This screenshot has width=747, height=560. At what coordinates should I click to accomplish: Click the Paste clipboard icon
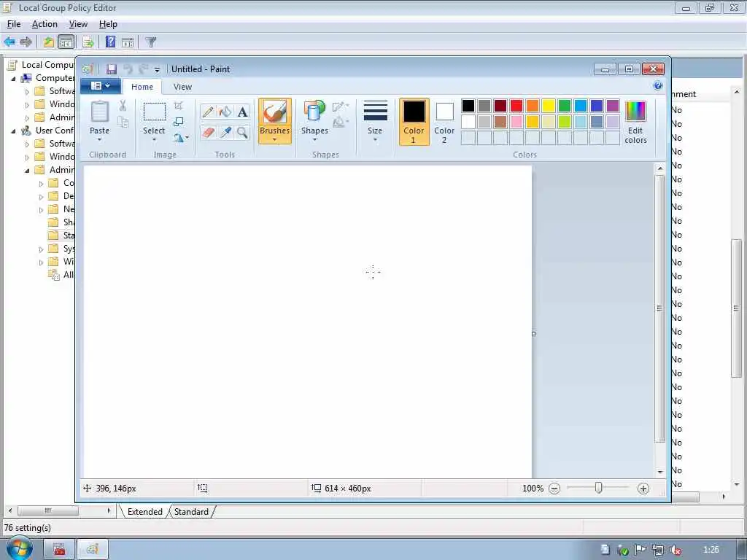tap(99, 112)
